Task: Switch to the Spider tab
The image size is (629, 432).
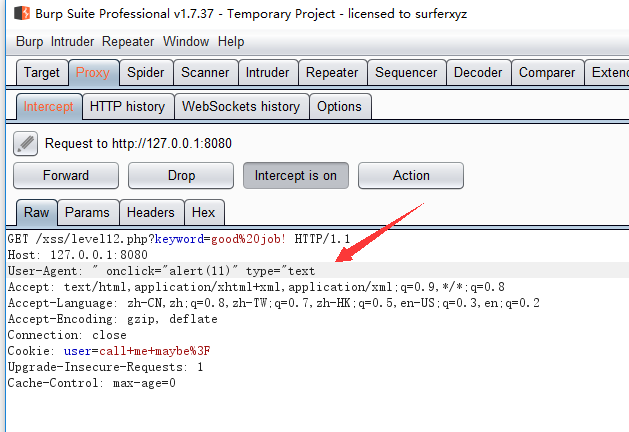Action: coord(146,73)
